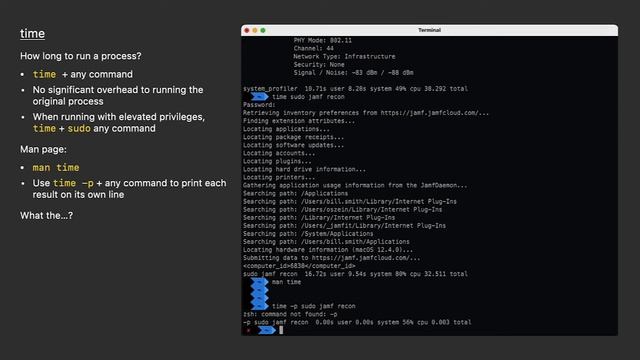
Task: Click 'Locating printers...' line
Action: coord(279,177)
